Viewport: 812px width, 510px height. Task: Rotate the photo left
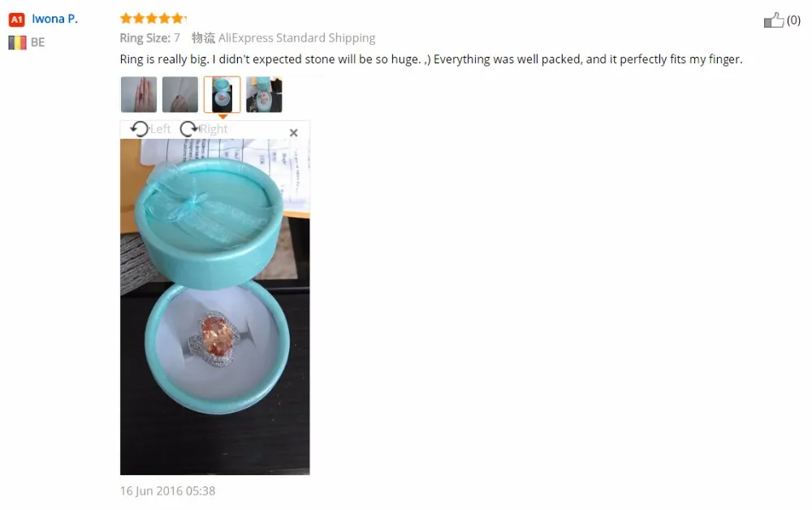click(x=140, y=129)
